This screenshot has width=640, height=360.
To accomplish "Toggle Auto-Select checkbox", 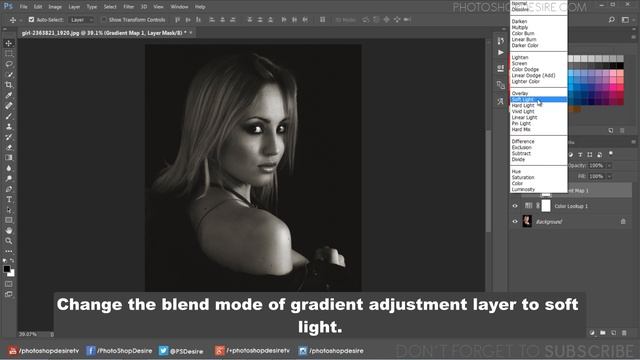I will [31, 20].
